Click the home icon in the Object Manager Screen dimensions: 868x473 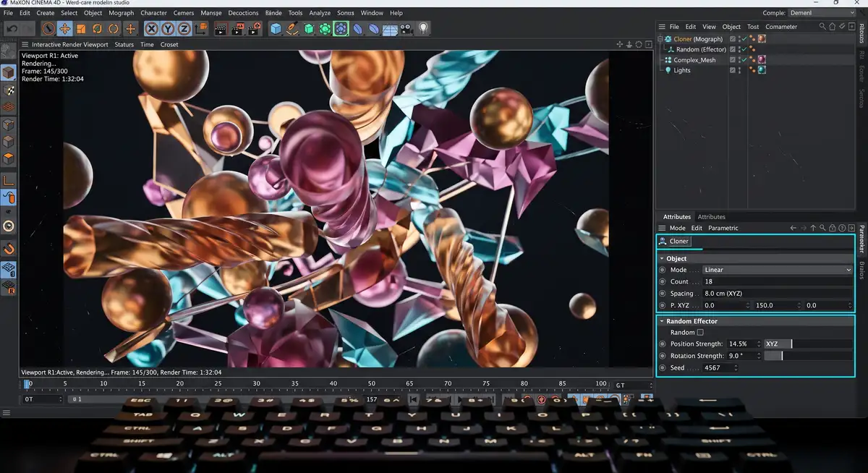(832, 27)
